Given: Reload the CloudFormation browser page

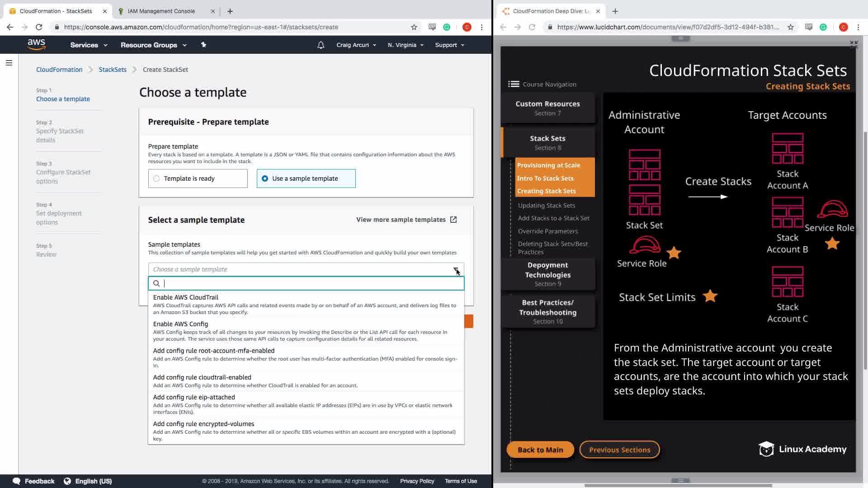Looking at the screenshot, I should pyautogui.click(x=39, y=27).
